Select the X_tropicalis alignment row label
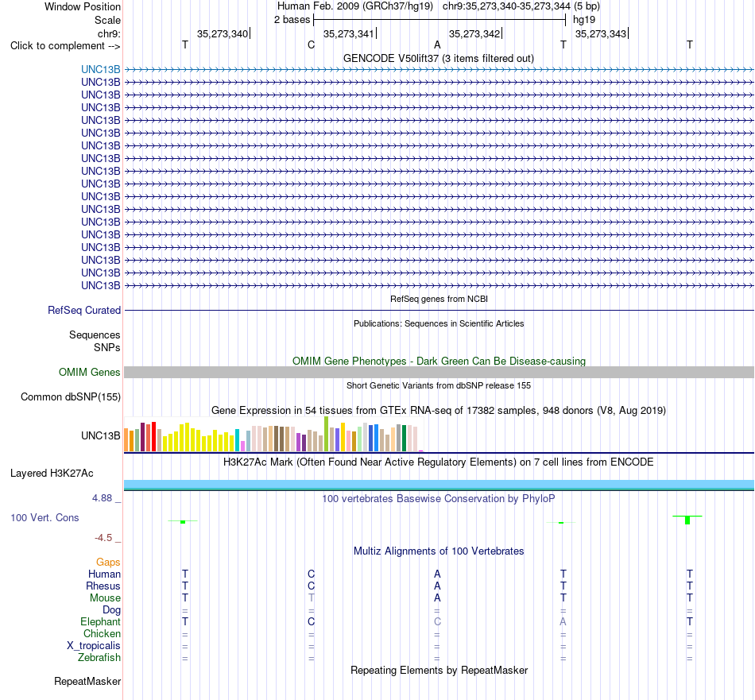The height and width of the screenshot is (700, 755). pyautogui.click(x=94, y=646)
